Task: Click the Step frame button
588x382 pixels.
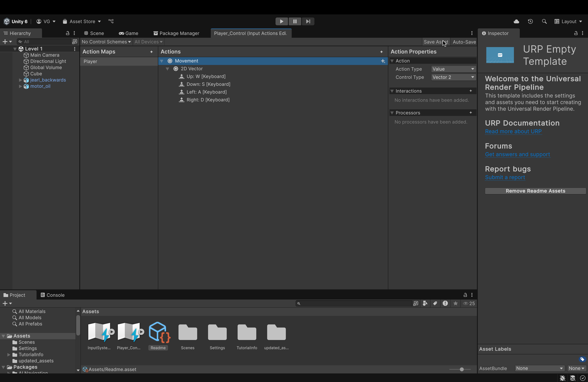Action: click(308, 22)
